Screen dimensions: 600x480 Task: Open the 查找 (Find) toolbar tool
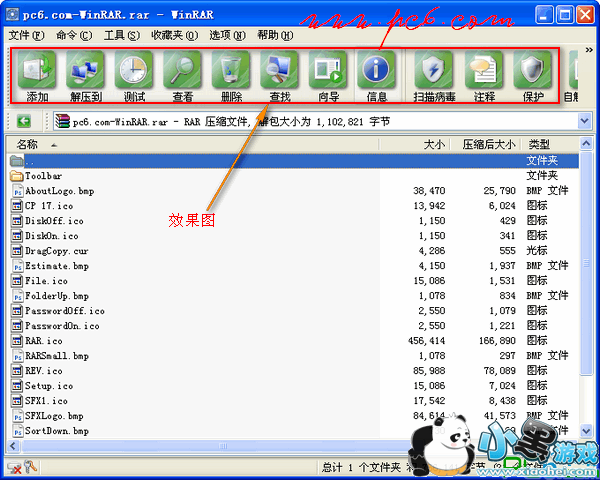tap(280, 76)
